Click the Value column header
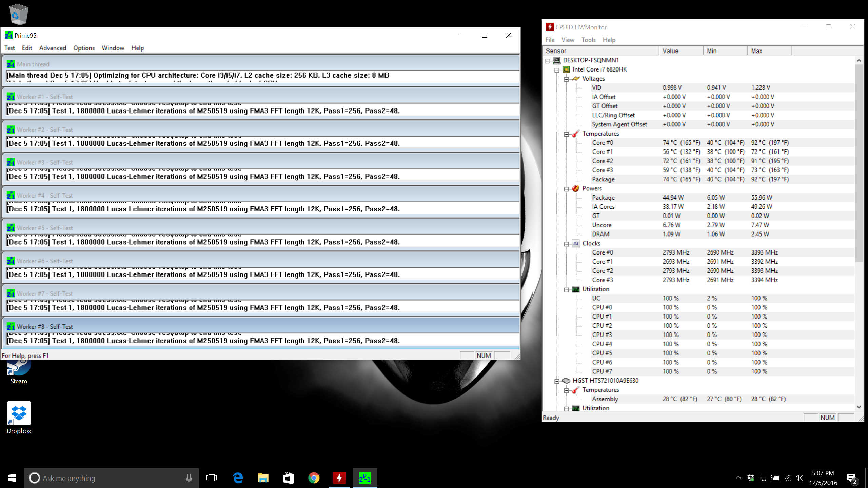This screenshot has width=868, height=488. point(681,51)
